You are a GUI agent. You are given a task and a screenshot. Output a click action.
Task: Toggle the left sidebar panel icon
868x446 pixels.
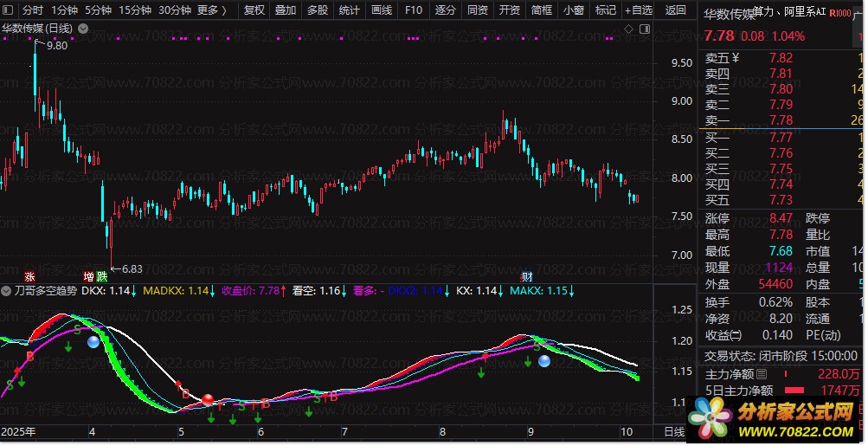pyautogui.click(x=9, y=10)
